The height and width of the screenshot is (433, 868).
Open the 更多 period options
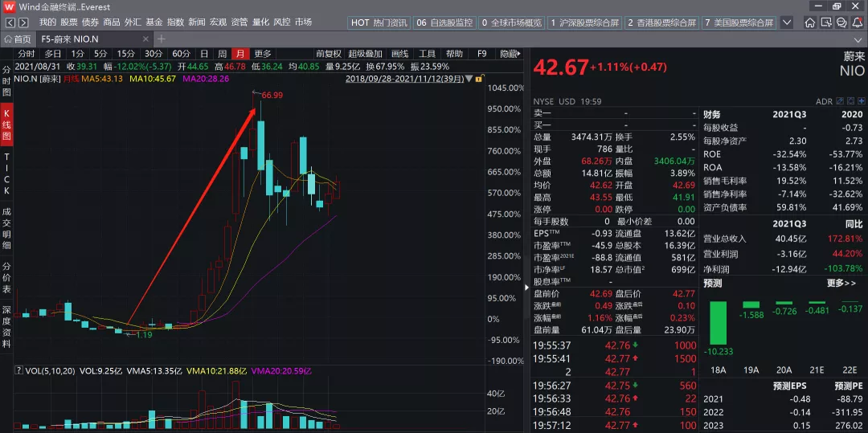[x=263, y=54]
